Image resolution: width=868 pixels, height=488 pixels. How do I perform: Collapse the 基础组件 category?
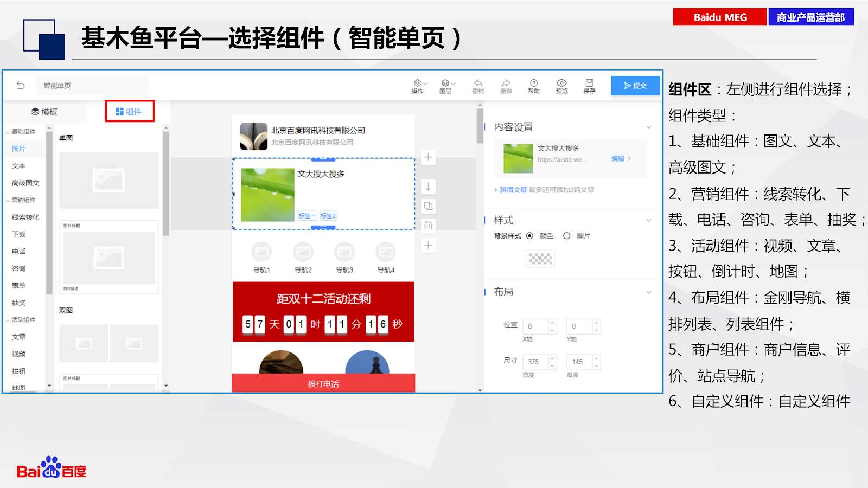point(7,132)
